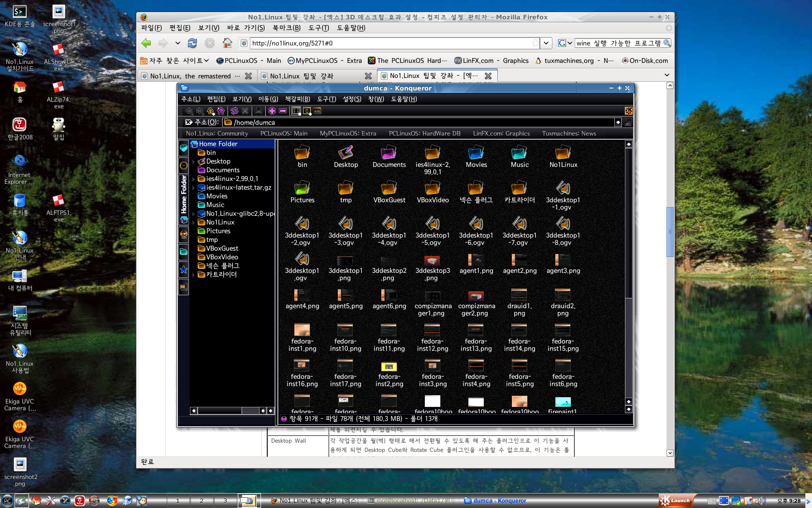Switch to virtual desktop 2 in pager
Image resolution: width=812 pixels, height=508 pixels.
click(x=202, y=501)
